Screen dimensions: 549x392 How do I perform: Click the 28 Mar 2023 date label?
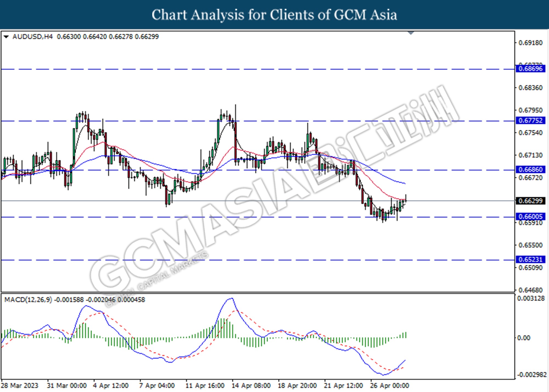(20, 386)
